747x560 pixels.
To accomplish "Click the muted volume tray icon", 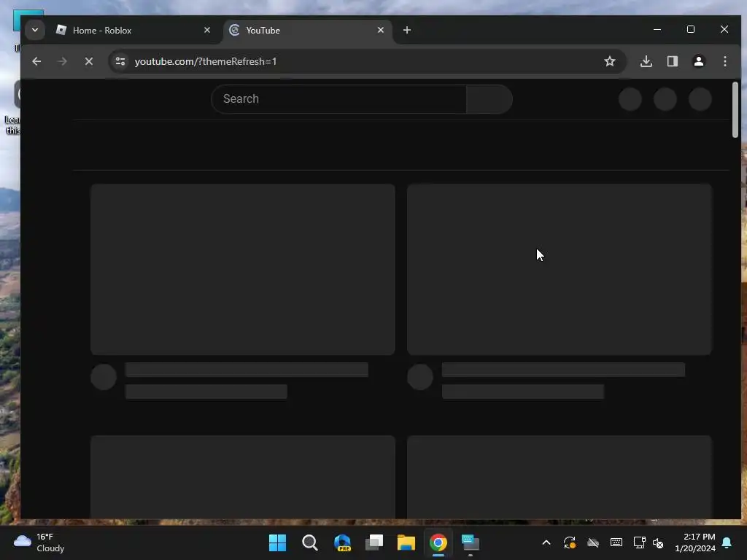I will point(658,542).
